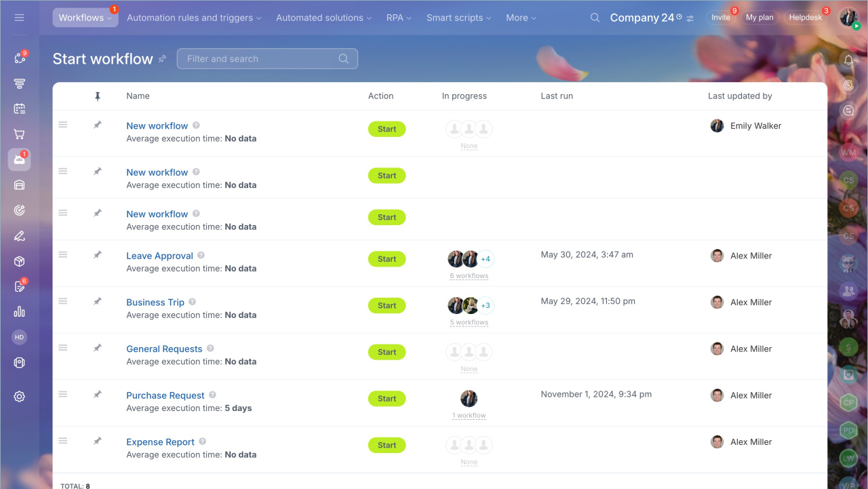The width and height of the screenshot is (868, 489).
Task: Open the '5 workflows' in-progress link
Action: (469, 322)
